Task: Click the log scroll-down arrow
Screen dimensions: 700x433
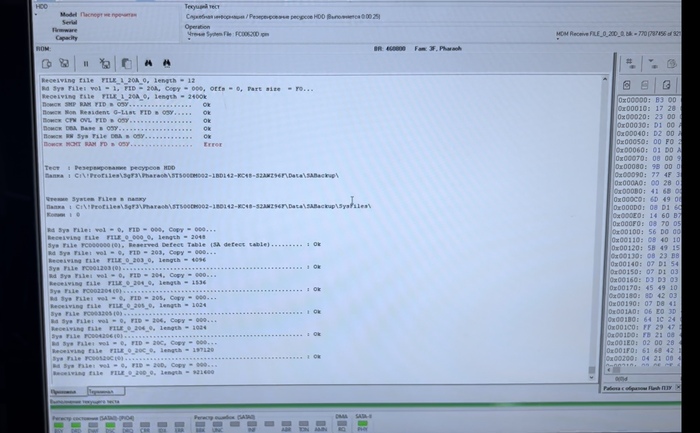Action: coord(592,378)
